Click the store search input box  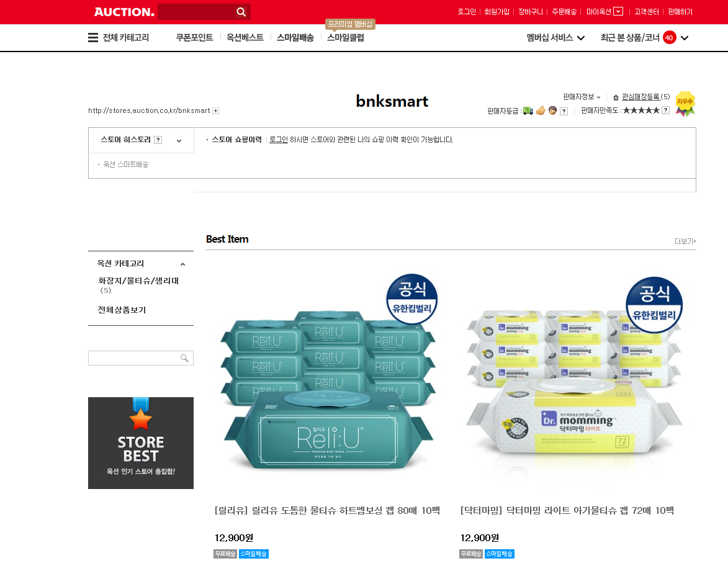(x=133, y=358)
